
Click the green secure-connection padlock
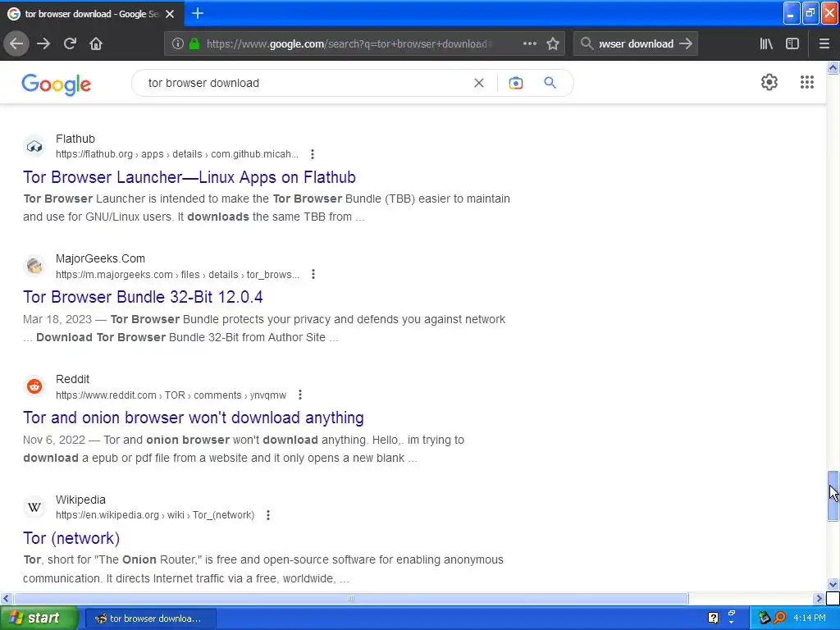(x=194, y=44)
